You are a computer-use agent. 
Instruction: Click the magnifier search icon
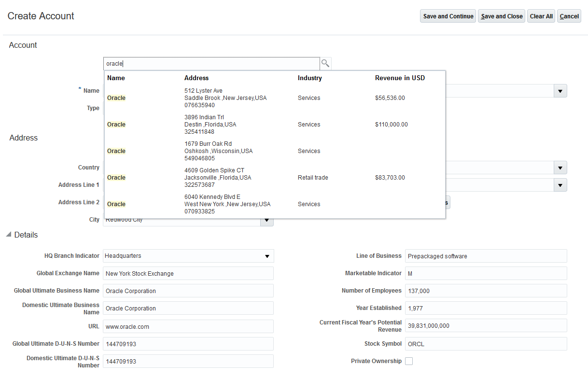coord(325,63)
